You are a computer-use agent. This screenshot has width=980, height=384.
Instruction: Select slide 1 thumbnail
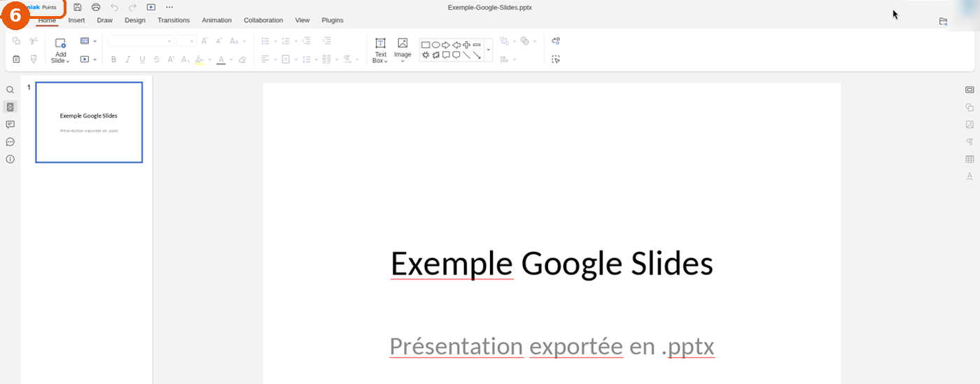[89, 122]
